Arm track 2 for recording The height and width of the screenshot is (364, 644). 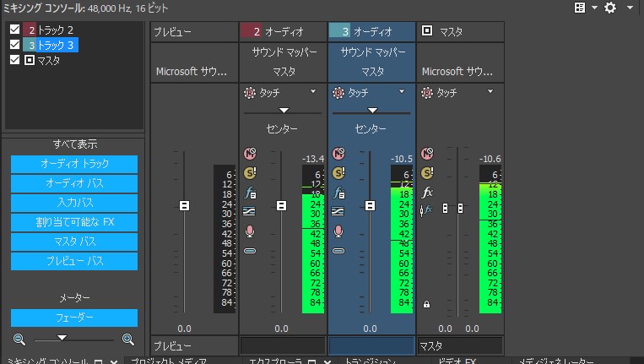(250, 231)
